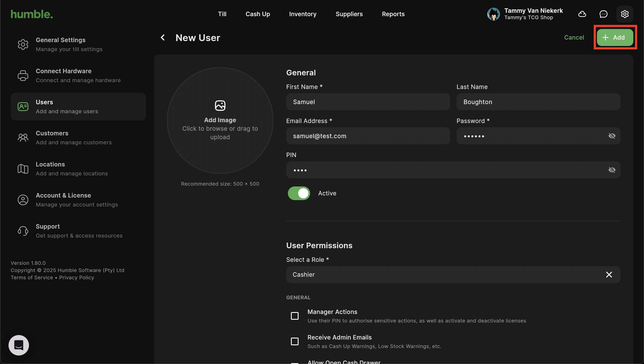This screenshot has width=644, height=364.
Task: Open Connect Hardware printer icon
Action: [x=23, y=76]
